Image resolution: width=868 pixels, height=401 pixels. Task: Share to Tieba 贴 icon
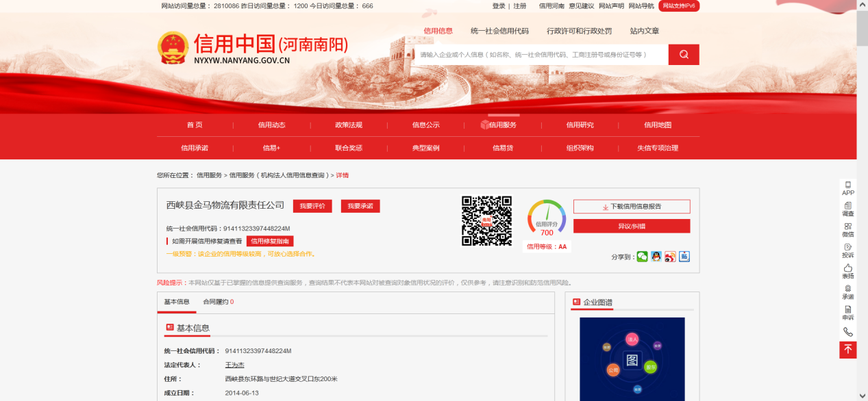[684, 257]
